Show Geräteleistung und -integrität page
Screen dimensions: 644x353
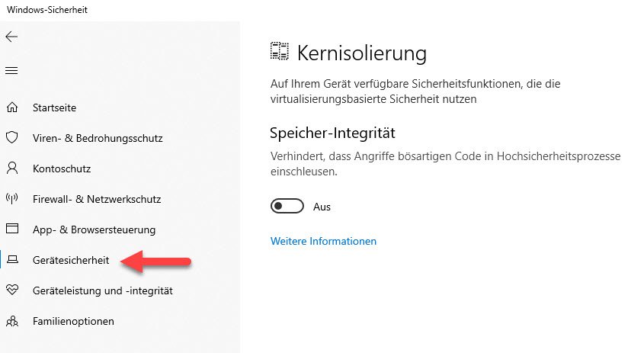(x=103, y=290)
